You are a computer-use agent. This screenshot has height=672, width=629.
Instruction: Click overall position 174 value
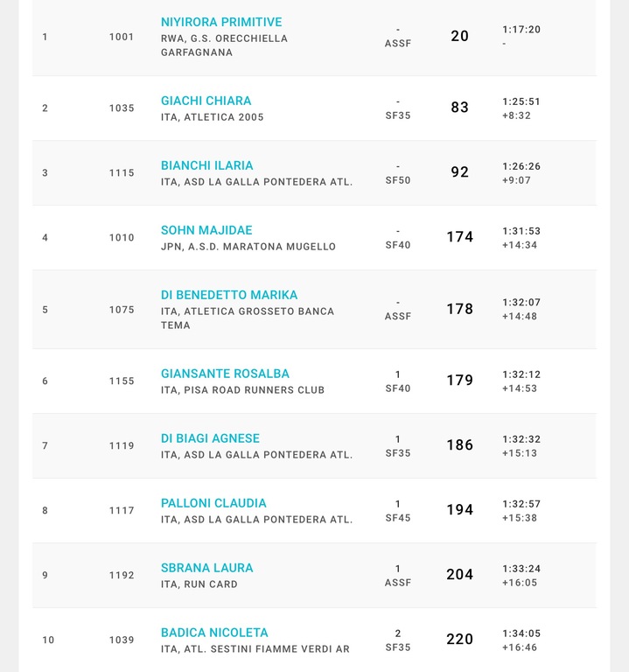point(460,237)
